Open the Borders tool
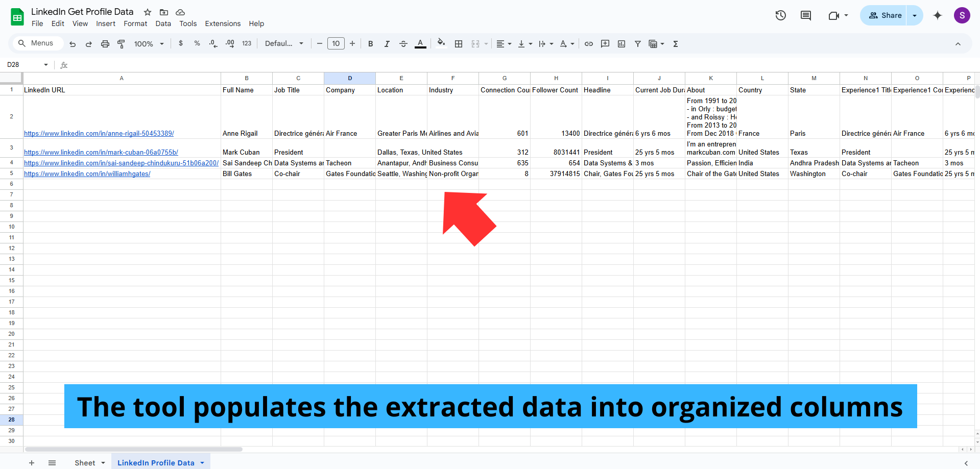This screenshot has height=469, width=980. 459,44
